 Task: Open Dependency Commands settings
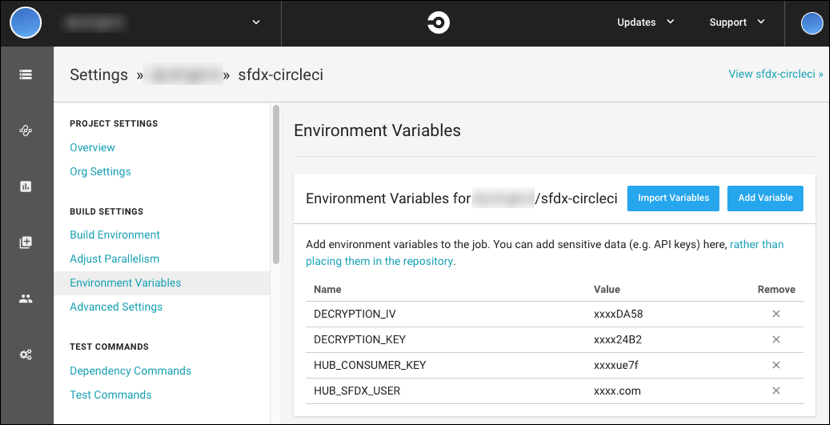130,370
